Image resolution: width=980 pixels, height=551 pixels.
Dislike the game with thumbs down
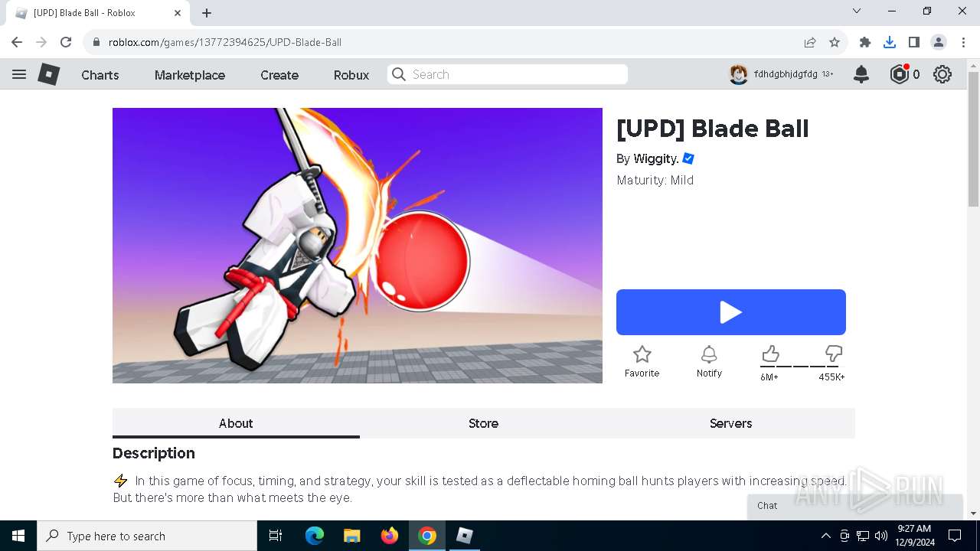click(x=834, y=354)
